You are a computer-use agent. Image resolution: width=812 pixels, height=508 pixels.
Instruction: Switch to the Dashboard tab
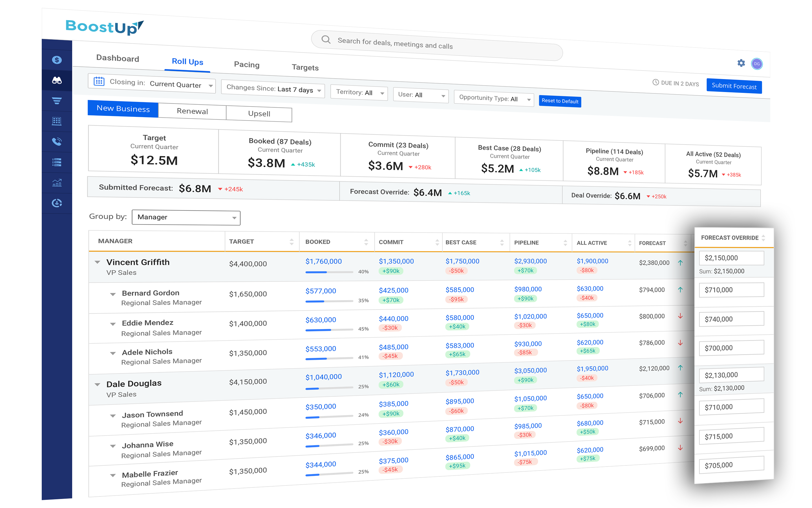pos(118,58)
